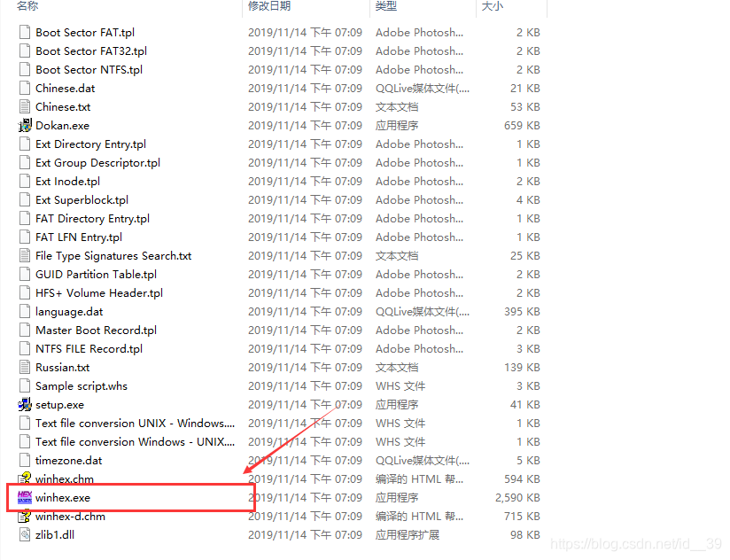Click the 应用程序 type of setup.exe
Screen dimensions: 730x560
397,405
